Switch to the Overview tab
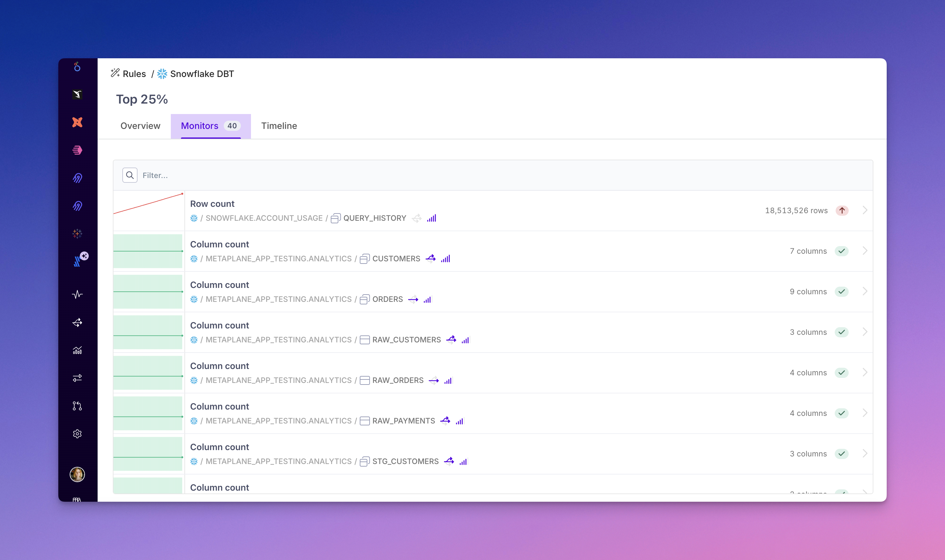This screenshot has width=945, height=560. tap(140, 126)
